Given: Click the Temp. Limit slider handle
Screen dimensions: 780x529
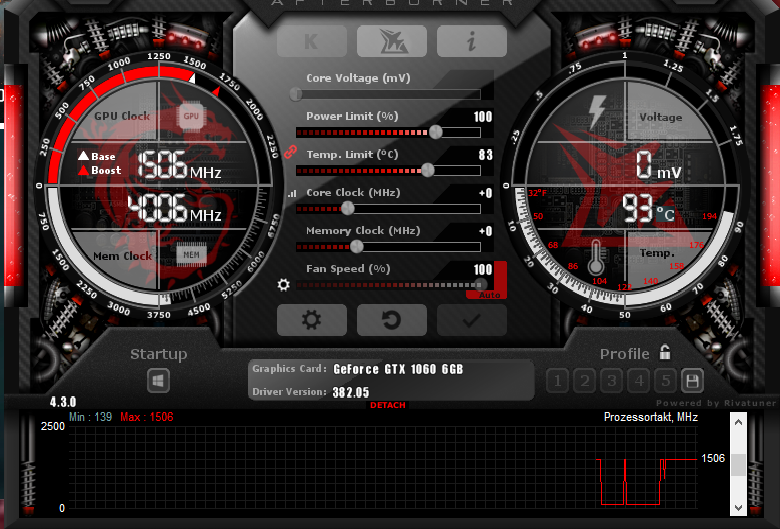Looking at the screenshot, I should [427, 170].
